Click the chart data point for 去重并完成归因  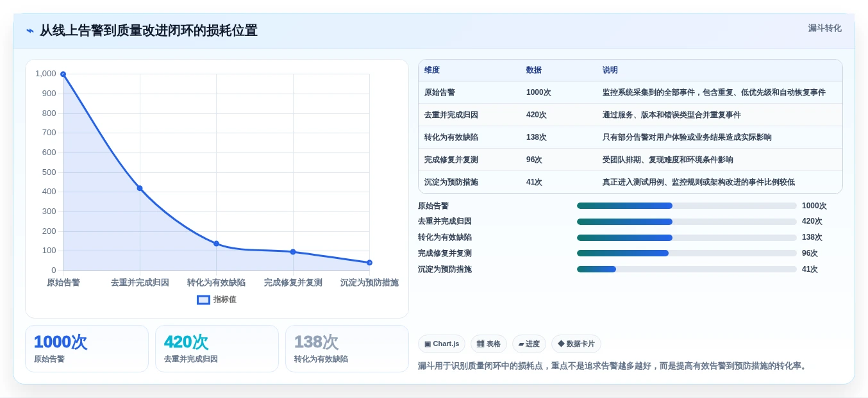tap(140, 188)
